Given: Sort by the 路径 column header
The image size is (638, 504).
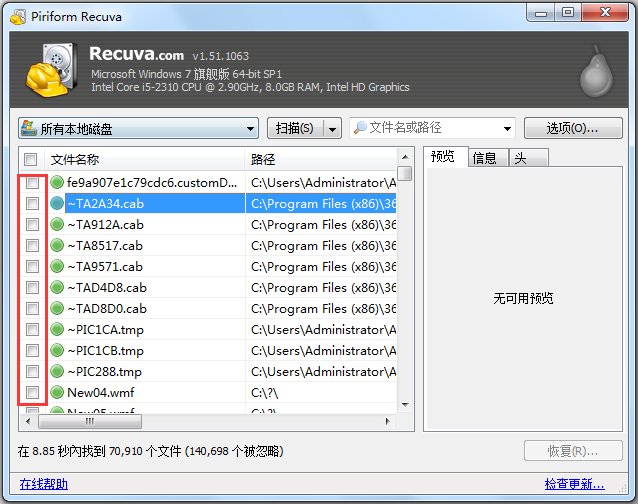Looking at the screenshot, I should 321,159.
